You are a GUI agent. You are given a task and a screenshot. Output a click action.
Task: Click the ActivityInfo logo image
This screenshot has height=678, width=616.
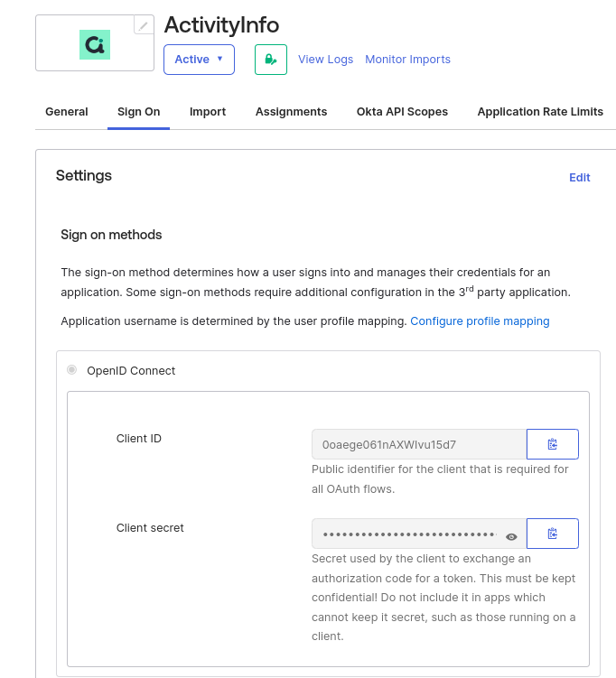(x=95, y=44)
